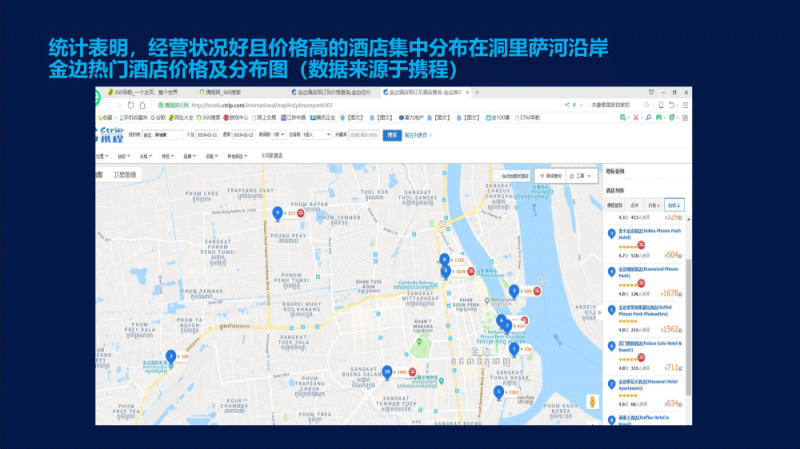
Task: Click map pin number 8 priced 1165
Action: pyautogui.click(x=444, y=260)
